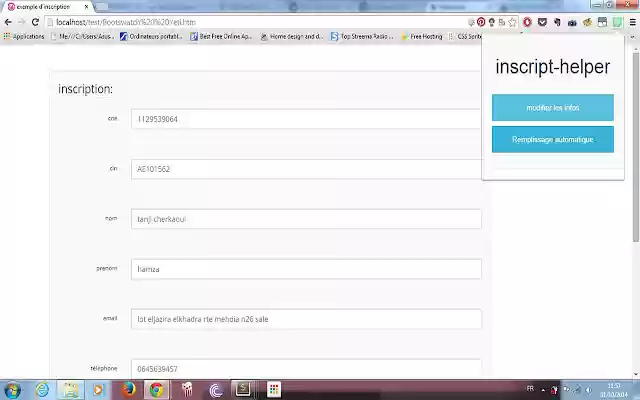
Task: Open the Free Hosting bookmarks folder
Action: [422, 36]
